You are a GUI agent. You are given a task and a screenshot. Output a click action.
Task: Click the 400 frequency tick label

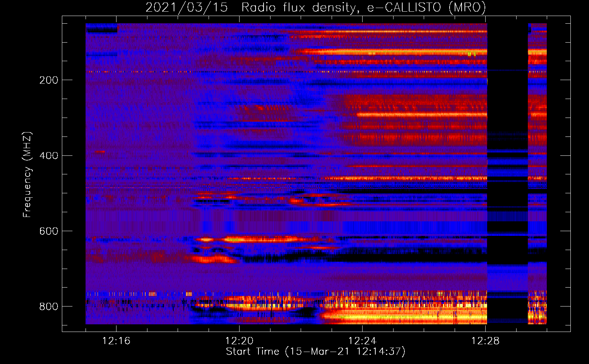pyautogui.click(x=49, y=156)
